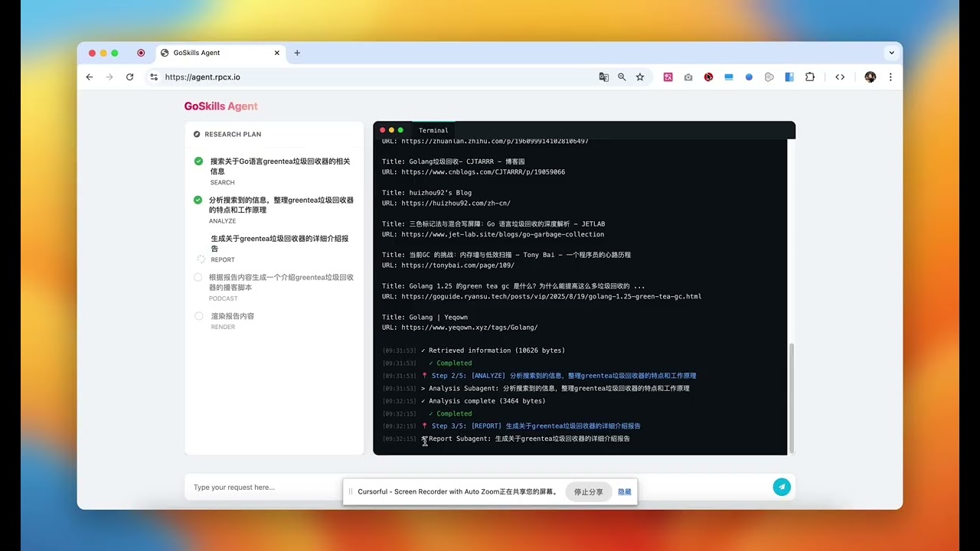Click the RESEARCH PLAN header

[233, 134]
